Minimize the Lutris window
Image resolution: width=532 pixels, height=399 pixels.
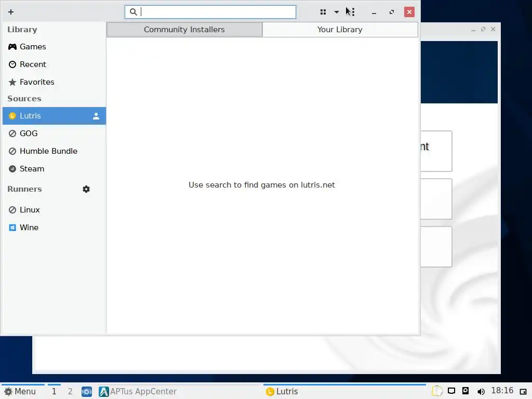[374, 12]
